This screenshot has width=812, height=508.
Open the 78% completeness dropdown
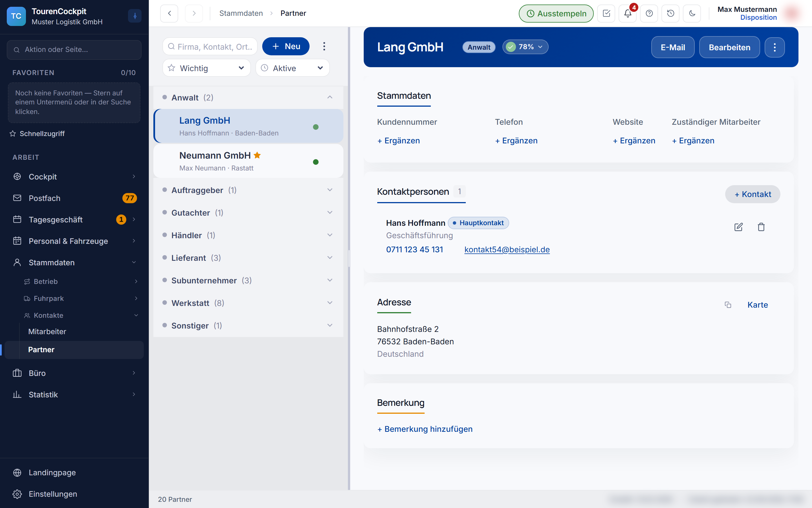pos(525,47)
